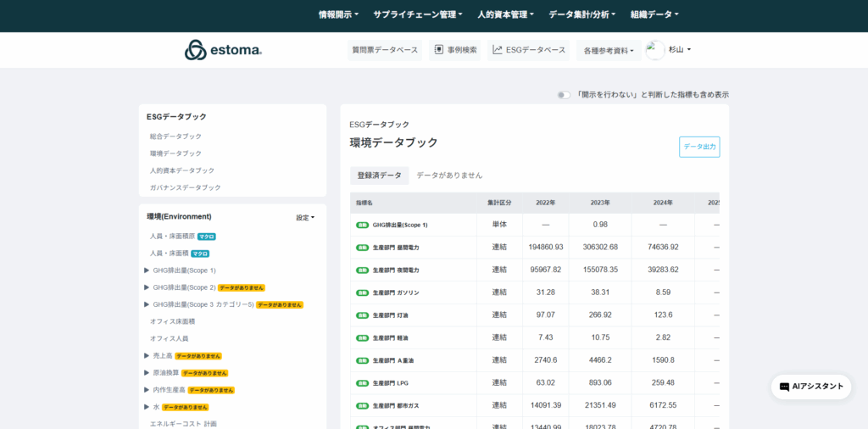Expand the 原油換算 tree item
Viewport: 868px width, 429px height.
coord(147,373)
